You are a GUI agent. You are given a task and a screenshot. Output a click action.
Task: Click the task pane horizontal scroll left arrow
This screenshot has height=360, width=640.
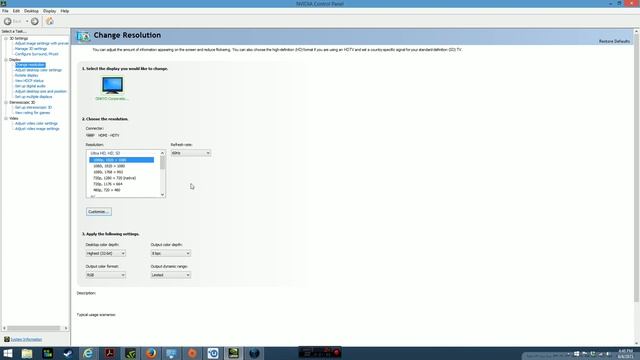(4, 328)
